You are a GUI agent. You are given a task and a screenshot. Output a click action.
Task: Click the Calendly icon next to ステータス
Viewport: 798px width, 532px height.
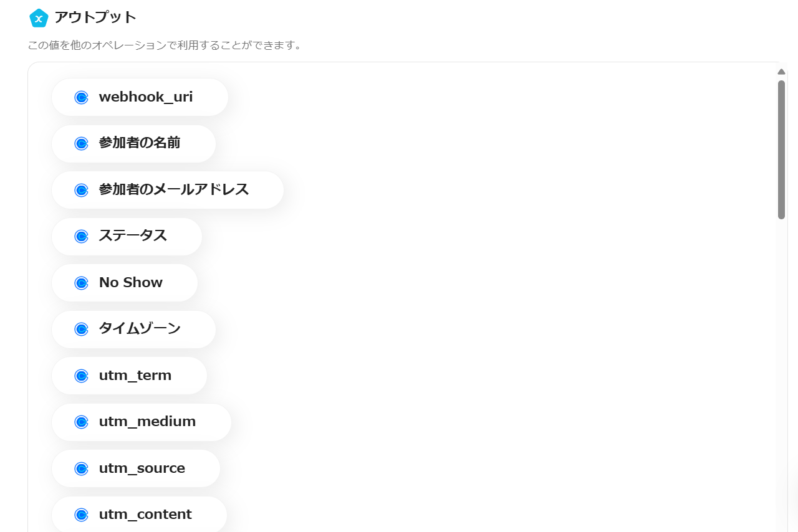tap(81, 236)
